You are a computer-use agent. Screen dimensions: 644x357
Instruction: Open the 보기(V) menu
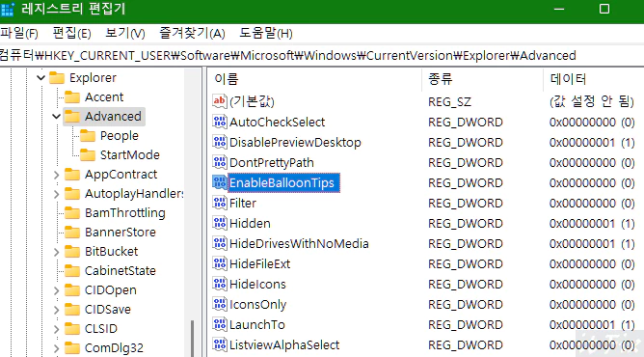[125, 33]
